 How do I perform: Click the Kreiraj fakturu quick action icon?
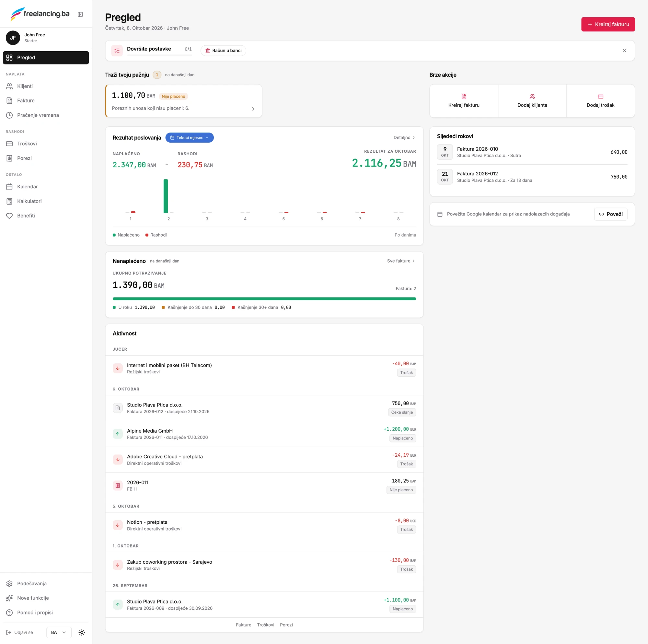pyautogui.click(x=464, y=97)
